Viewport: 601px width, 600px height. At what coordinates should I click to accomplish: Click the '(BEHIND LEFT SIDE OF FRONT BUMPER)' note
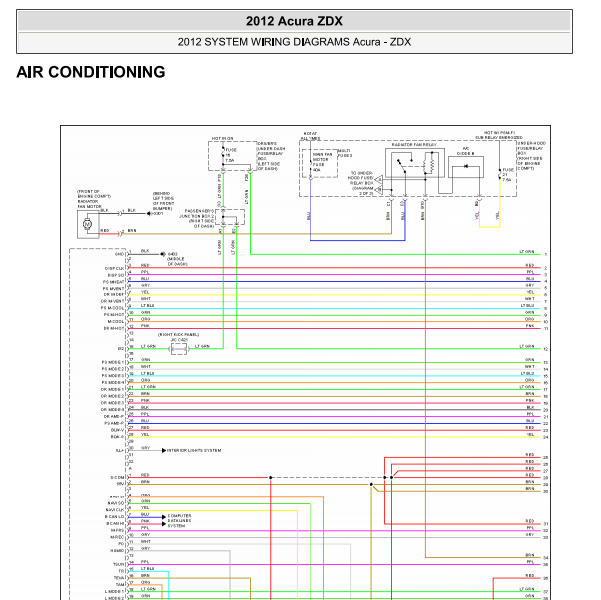pyautogui.click(x=163, y=201)
